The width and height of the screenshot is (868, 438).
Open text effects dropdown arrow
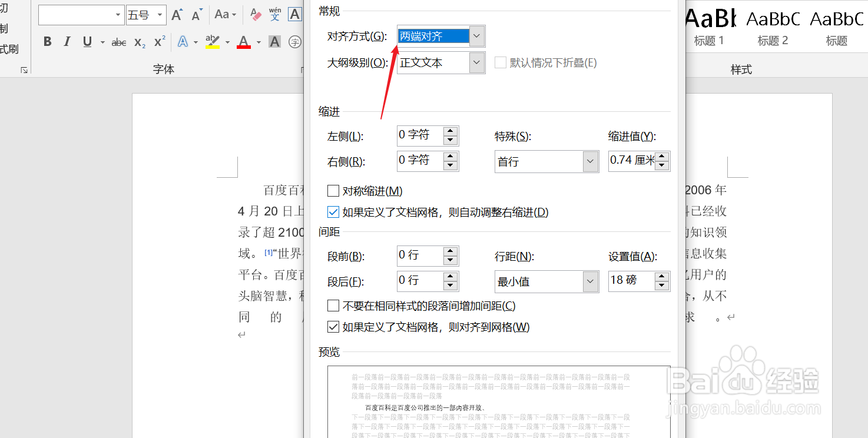pyautogui.click(x=196, y=42)
